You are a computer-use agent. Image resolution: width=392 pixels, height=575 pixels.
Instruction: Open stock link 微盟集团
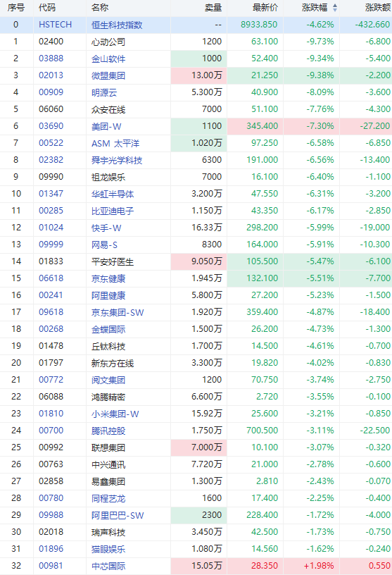pyautogui.click(x=108, y=75)
